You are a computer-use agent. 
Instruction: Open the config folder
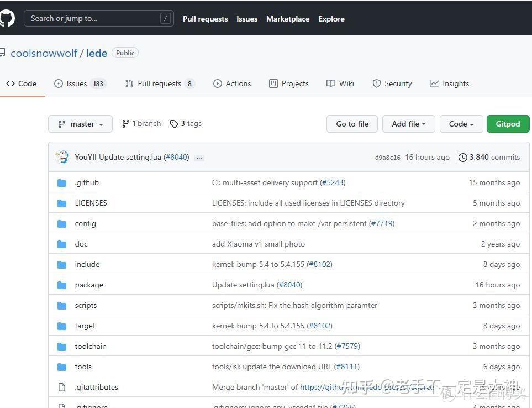(x=86, y=224)
